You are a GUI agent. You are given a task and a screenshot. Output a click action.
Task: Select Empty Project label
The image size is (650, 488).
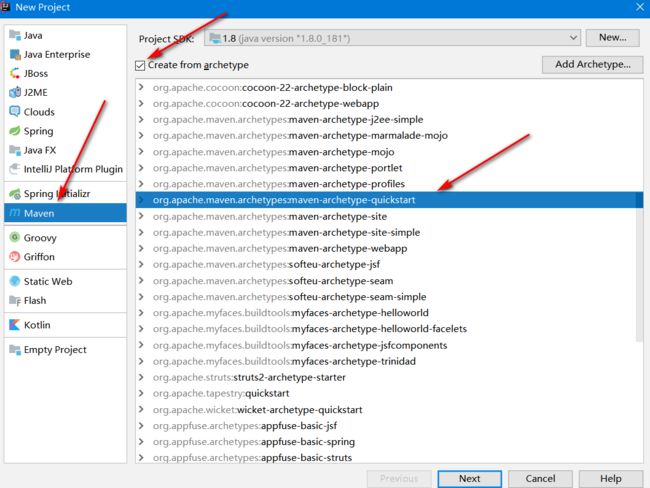[55, 350]
